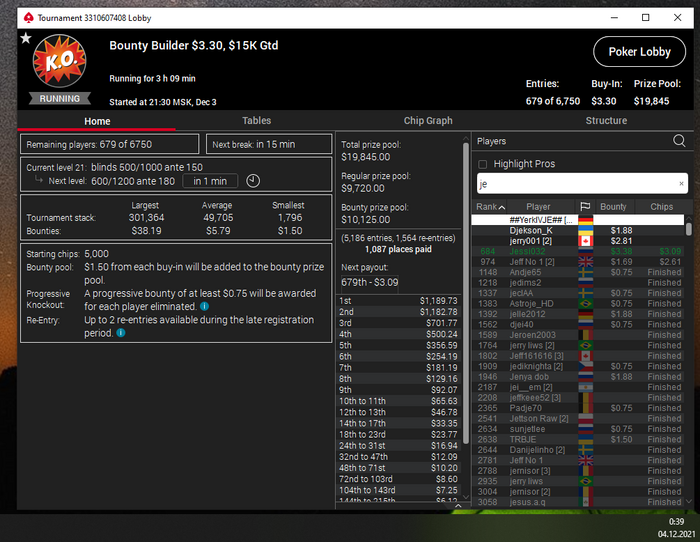Select player Jenya dob row
The height and width of the screenshot is (542, 700).
(578, 377)
